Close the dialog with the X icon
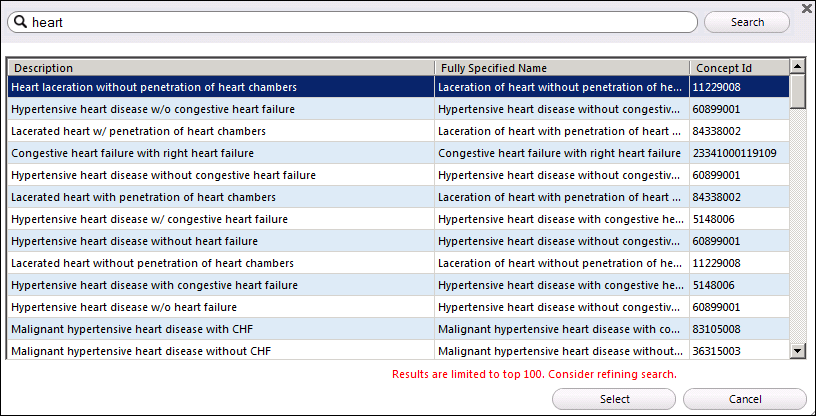Image resolution: width=816 pixels, height=416 pixels. pos(806,7)
